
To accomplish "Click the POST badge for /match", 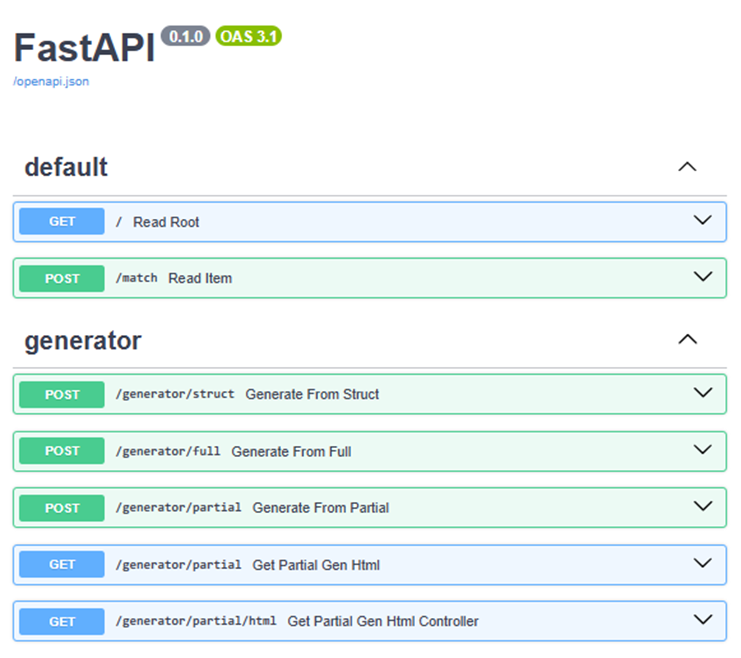I will [x=62, y=278].
